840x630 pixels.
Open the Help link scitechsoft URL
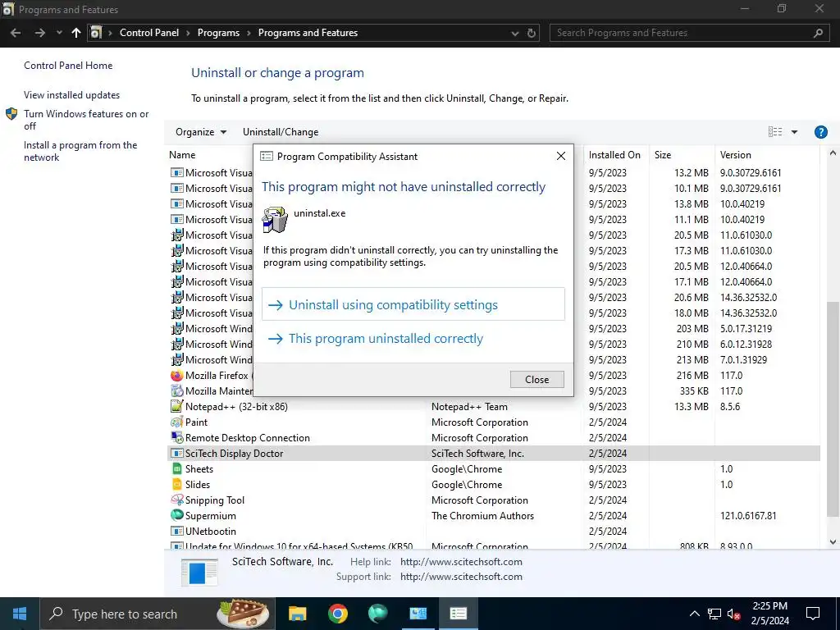coord(461,561)
